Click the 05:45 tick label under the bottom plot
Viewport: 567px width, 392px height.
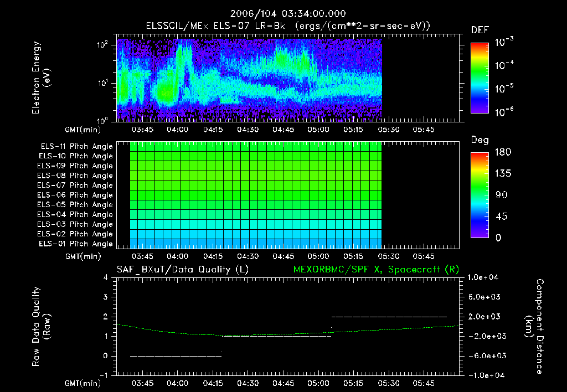[x=424, y=383]
